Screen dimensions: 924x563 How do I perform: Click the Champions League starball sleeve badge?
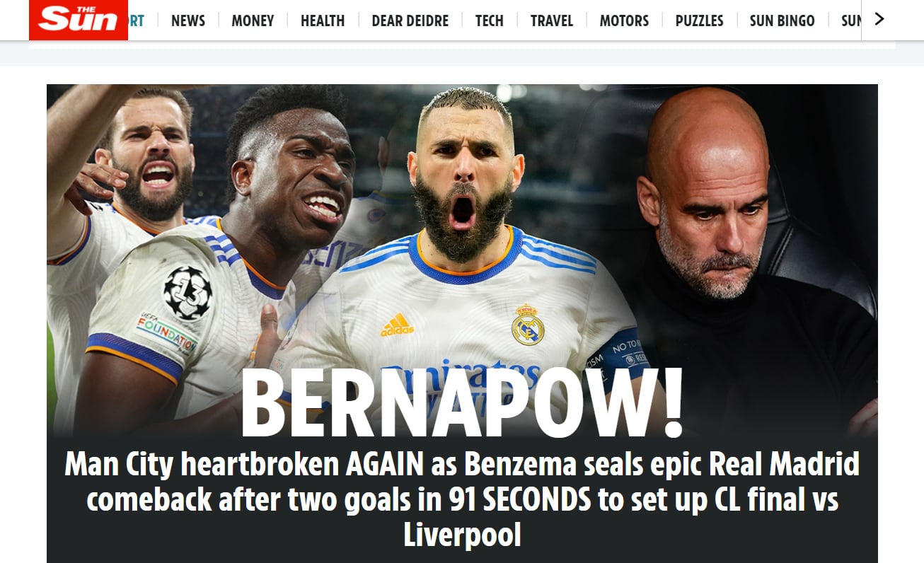(x=187, y=292)
